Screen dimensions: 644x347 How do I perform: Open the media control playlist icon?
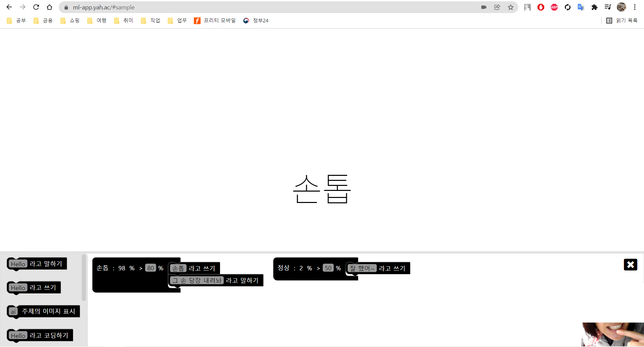(x=608, y=7)
